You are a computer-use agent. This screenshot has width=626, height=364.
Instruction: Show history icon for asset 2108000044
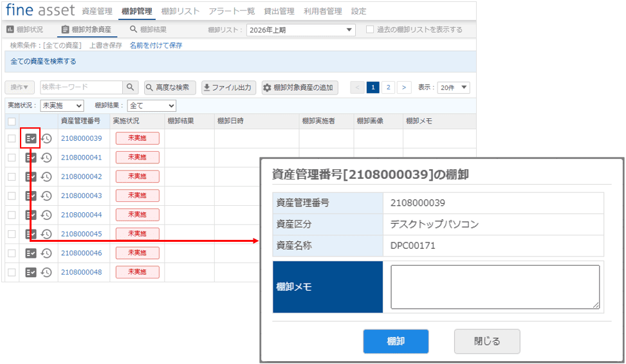point(47,215)
